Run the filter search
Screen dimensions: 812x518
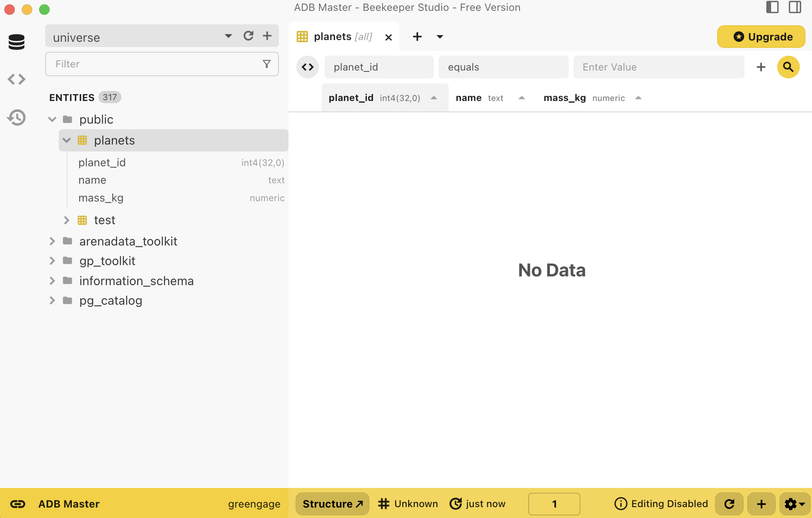coord(789,67)
